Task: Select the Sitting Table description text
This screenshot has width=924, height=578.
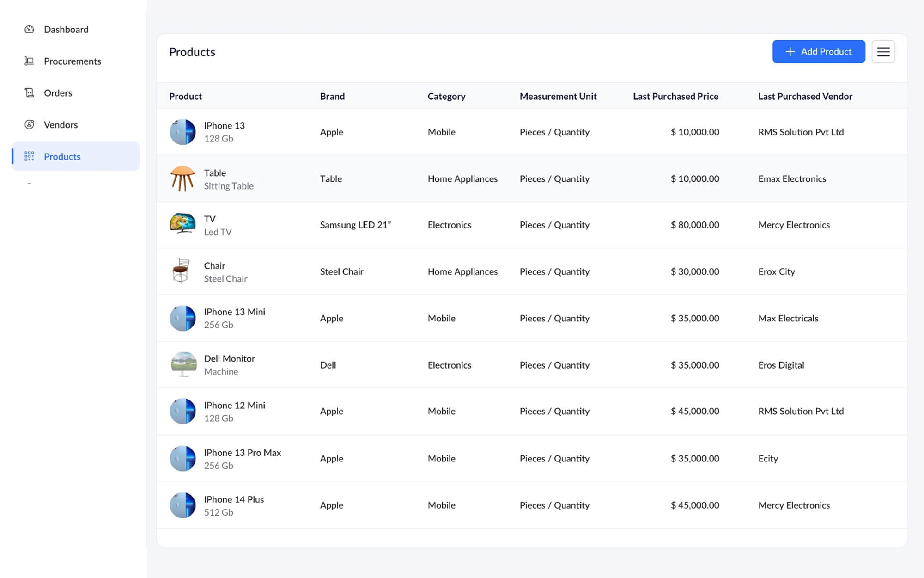Action: [x=229, y=186]
